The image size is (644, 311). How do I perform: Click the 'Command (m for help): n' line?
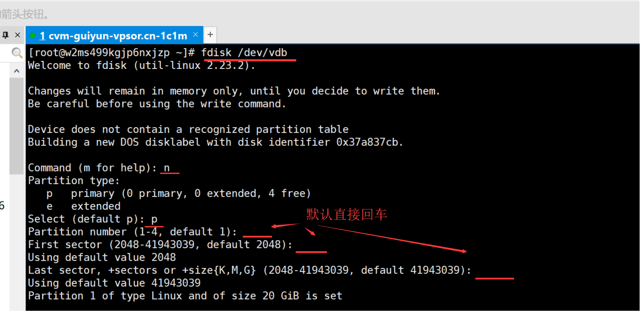click(x=99, y=168)
